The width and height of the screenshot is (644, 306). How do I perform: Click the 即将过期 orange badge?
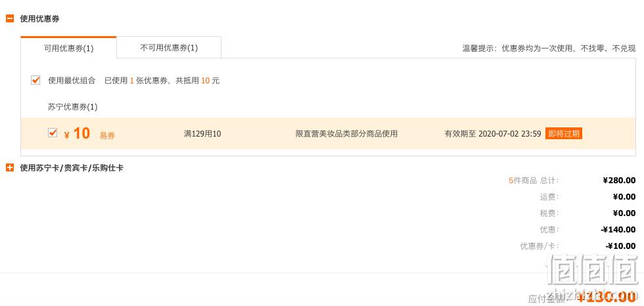564,133
